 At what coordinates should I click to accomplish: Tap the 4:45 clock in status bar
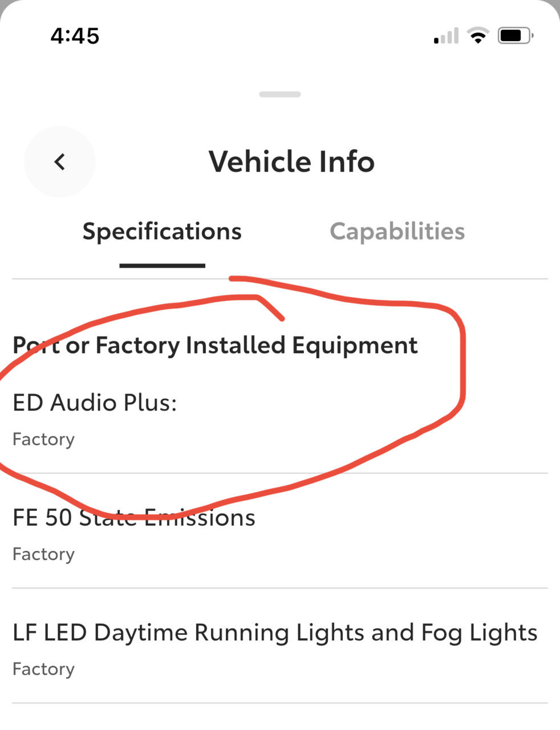(x=75, y=36)
